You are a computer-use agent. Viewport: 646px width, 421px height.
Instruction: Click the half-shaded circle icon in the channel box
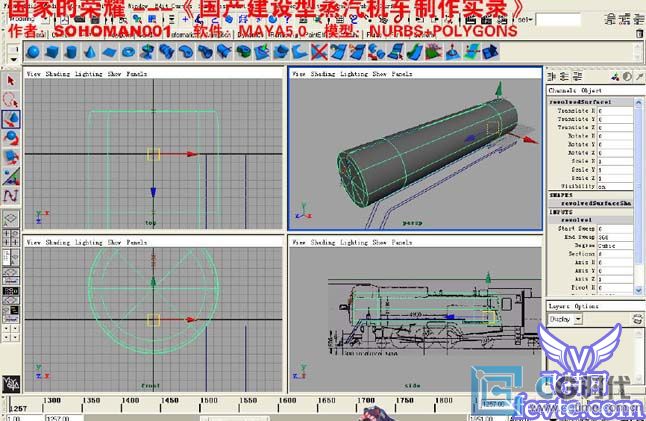tap(627, 77)
